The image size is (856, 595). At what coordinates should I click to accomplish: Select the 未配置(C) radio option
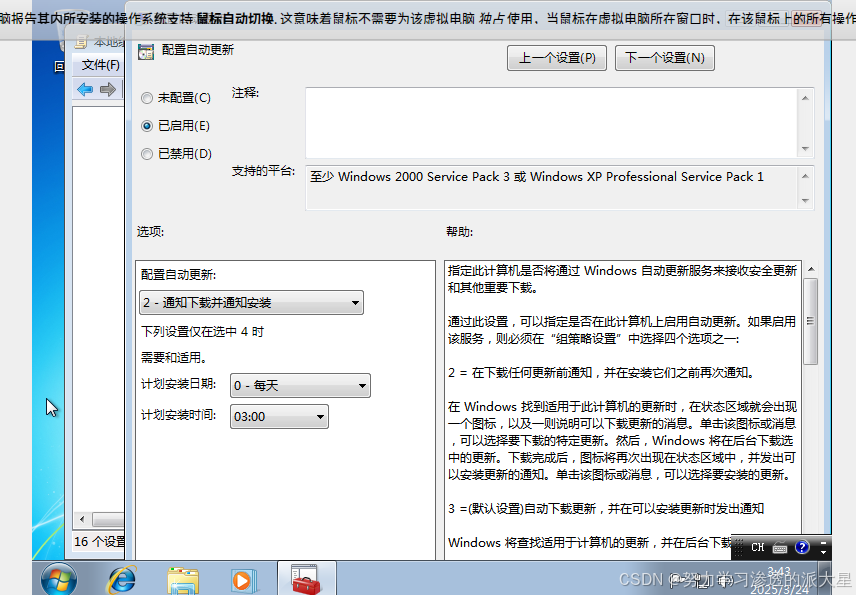coord(147,98)
